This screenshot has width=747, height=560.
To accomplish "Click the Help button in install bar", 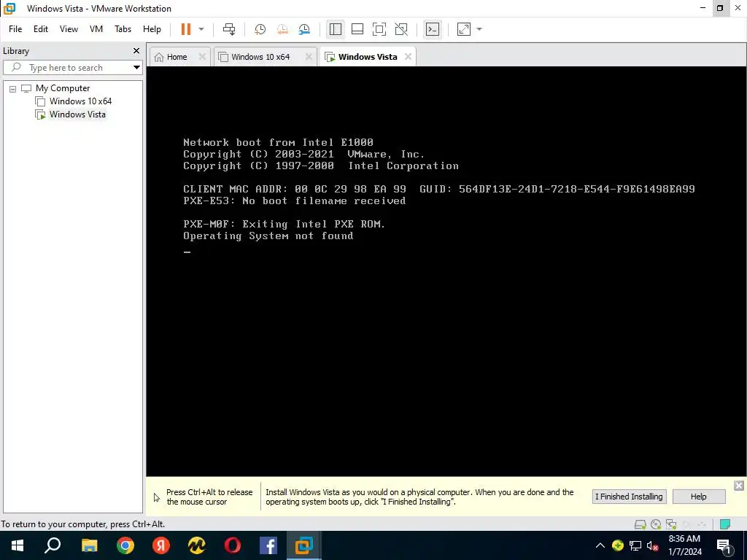I will tap(698, 497).
